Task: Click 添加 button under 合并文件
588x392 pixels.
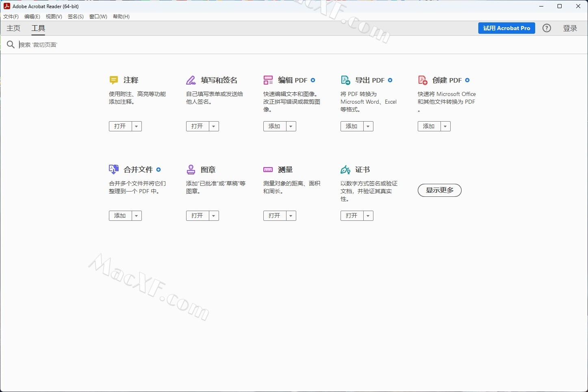Action: pyautogui.click(x=120, y=216)
